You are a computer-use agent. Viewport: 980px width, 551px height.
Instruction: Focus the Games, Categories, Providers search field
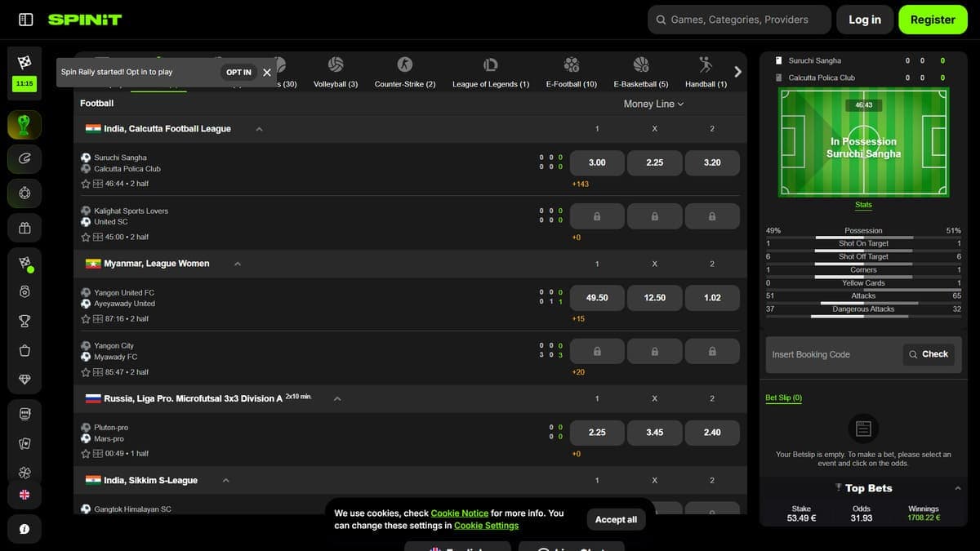(x=739, y=20)
